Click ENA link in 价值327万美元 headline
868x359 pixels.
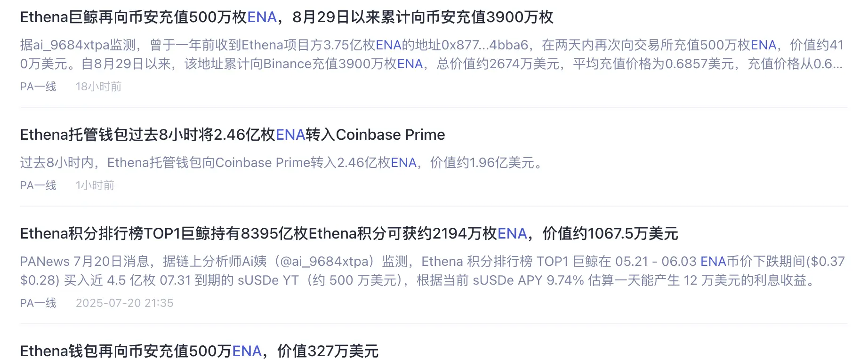[247, 351]
